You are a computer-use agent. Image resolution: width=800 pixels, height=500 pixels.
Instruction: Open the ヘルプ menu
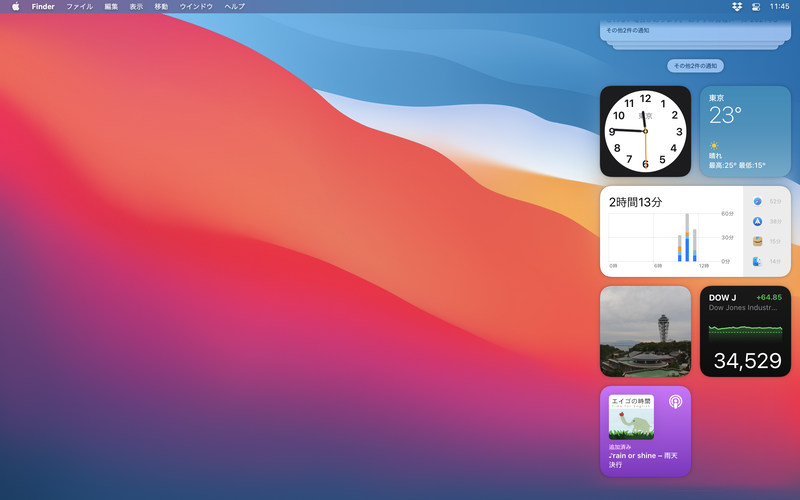pyautogui.click(x=235, y=7)
